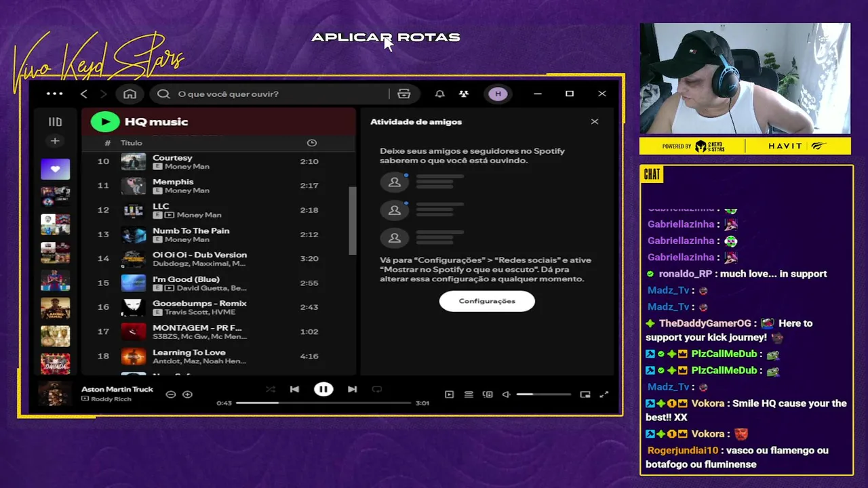Open the Spotify Home page
Viewport: 868px width, 488px height.
tap(130, 94)
